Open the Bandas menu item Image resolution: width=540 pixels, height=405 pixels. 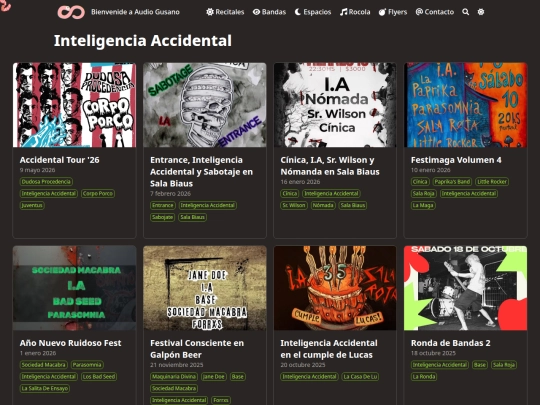coord(269,12)
